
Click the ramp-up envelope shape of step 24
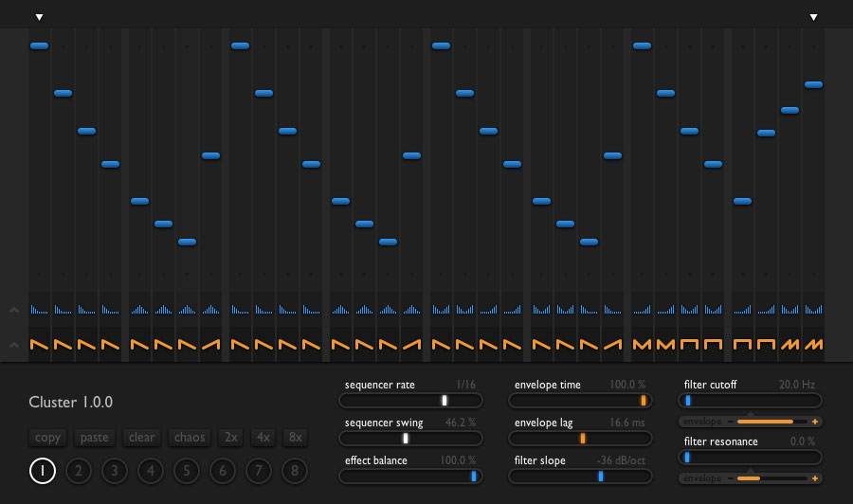coord(612,344)
